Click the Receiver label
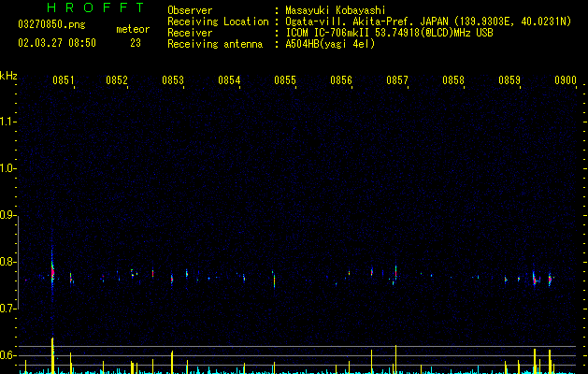 point(190,33)
